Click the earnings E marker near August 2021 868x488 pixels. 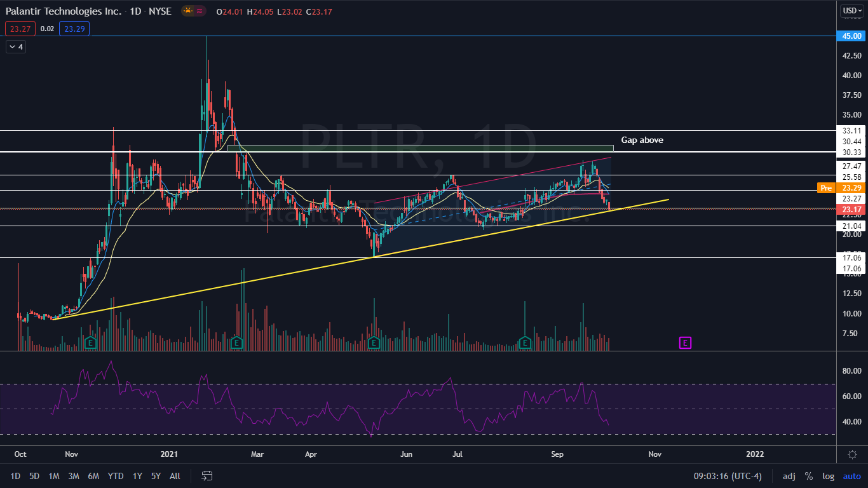(525, 343)
